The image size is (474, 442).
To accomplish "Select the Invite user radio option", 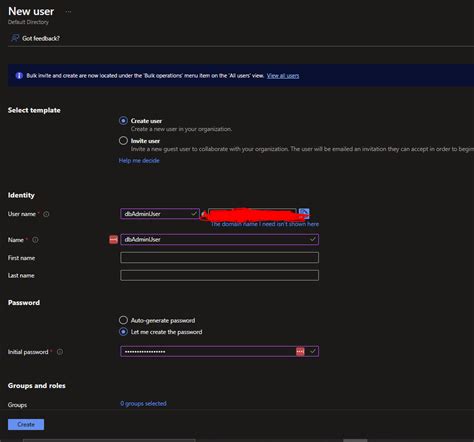I will [123, 141].
